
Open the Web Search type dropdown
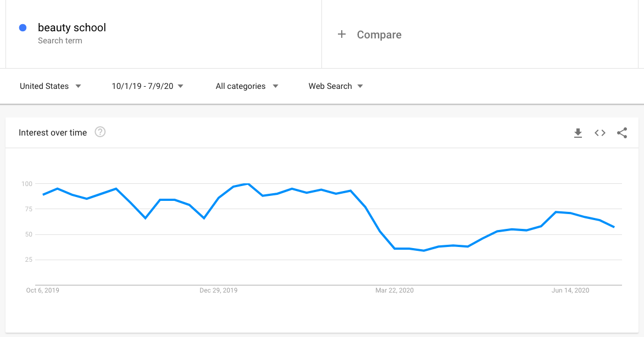[x=336, y=86]
